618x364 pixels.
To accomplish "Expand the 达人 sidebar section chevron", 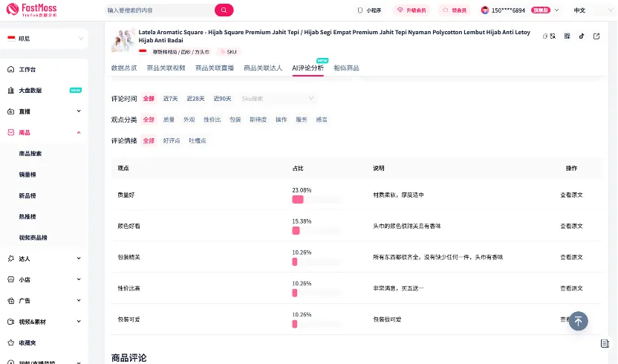I will [79, 259].
